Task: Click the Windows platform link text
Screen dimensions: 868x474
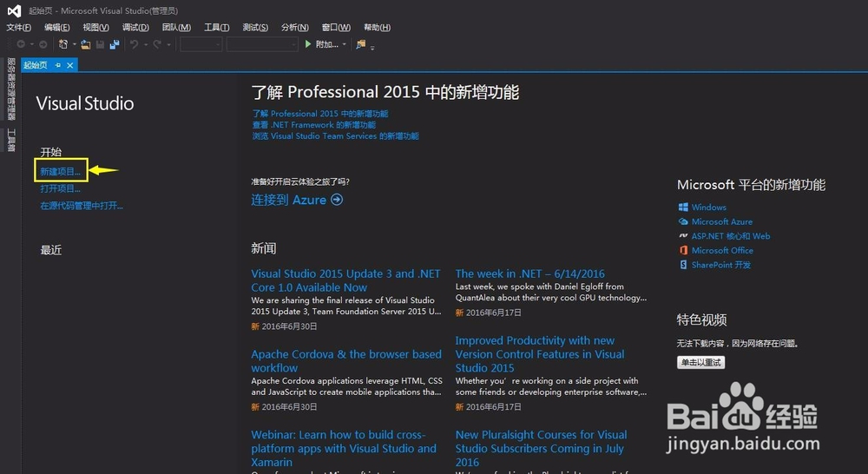Action: coord(708,207)
